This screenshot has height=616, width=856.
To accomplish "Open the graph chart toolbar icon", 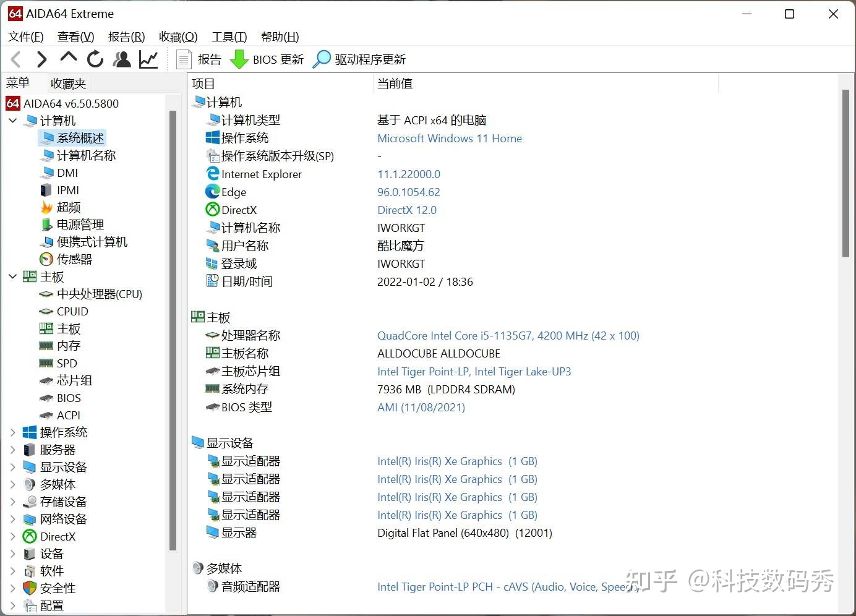I will (x=148, y=59).
